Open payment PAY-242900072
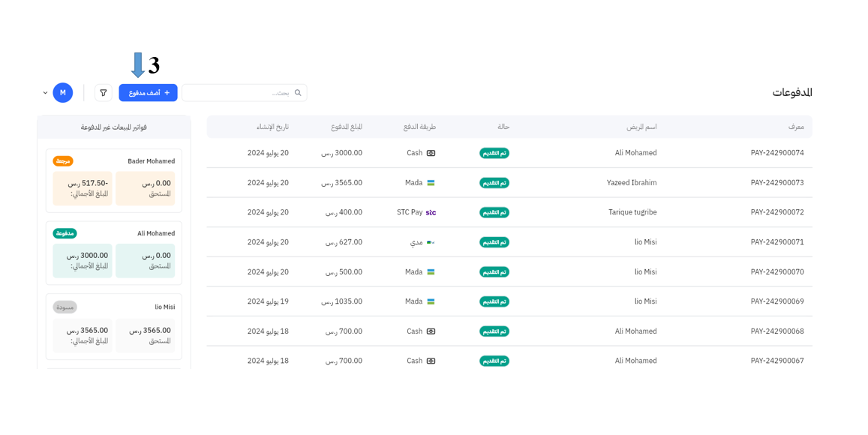The image size is (868, 435). pos(776,212)
